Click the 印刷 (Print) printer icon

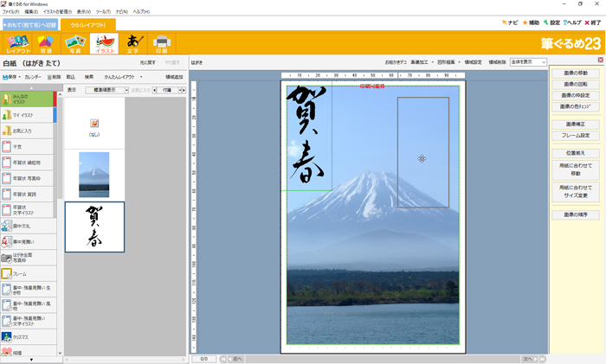pyautogui.click(x=161, y=44)
